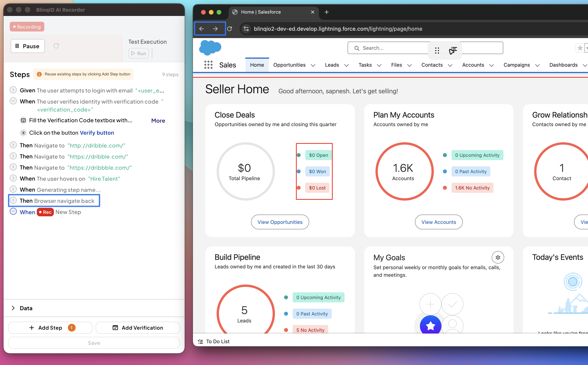588x365 pixels.
Task: Expand the Browser navigate back step
Action: pos(13,200)
